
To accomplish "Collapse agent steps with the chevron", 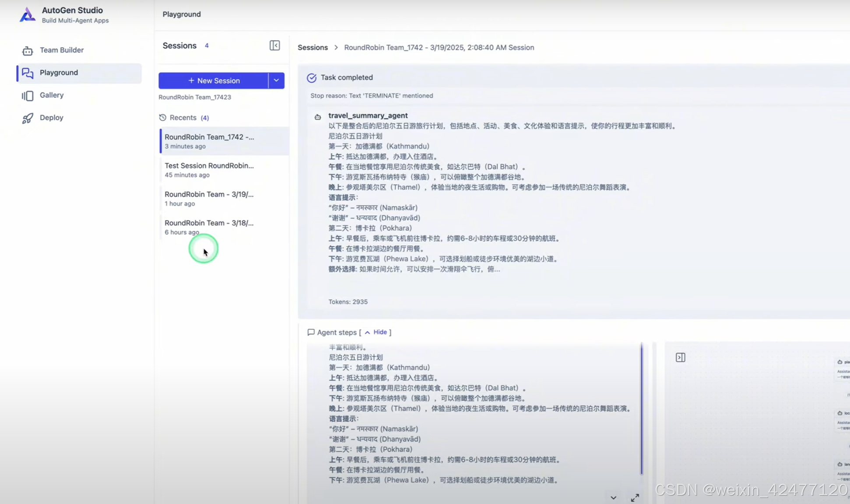I will coord(613,497).
